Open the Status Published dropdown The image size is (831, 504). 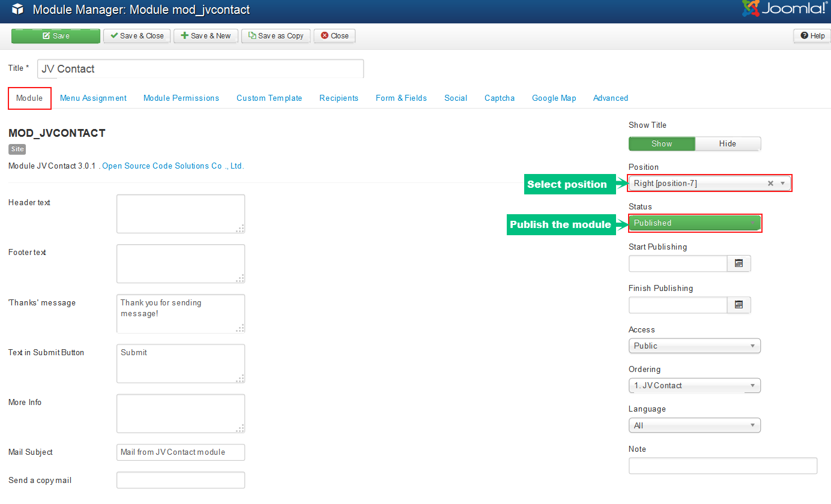695,223
